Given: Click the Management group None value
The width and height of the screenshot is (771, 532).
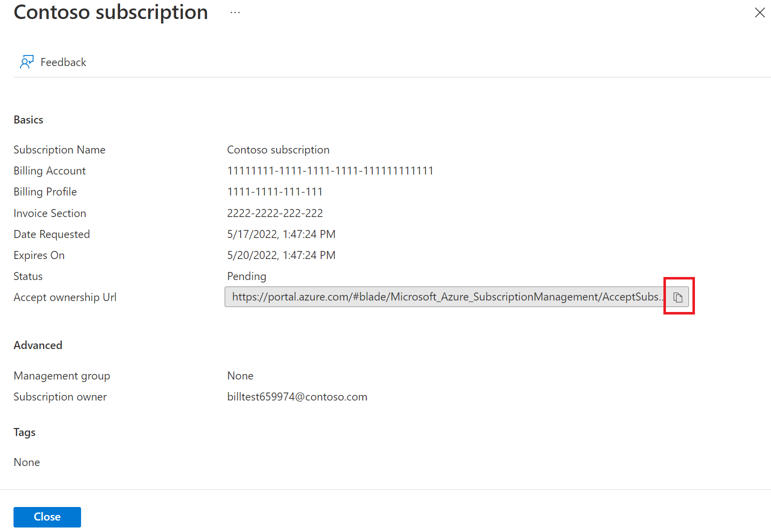Looking at the screenshot, I should [x=240, y=375].
